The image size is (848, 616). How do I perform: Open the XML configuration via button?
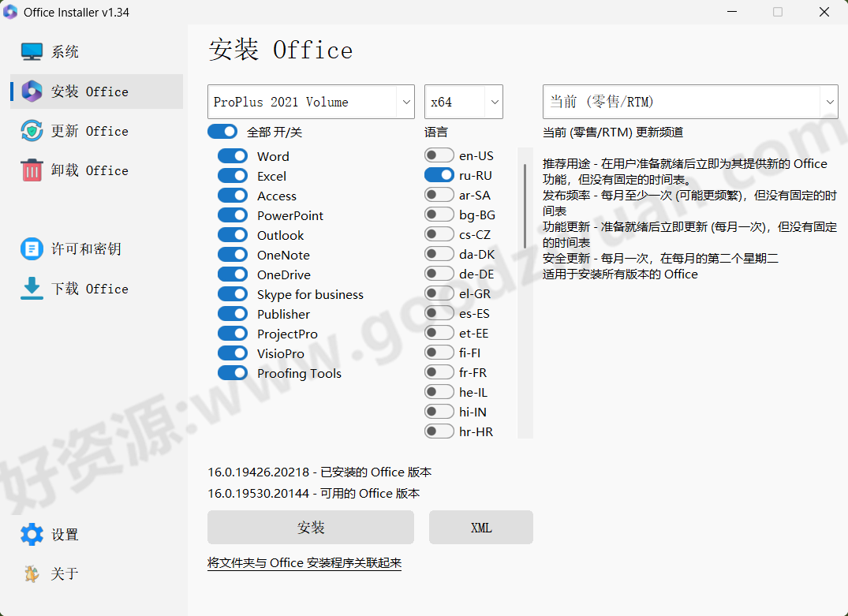480,527
